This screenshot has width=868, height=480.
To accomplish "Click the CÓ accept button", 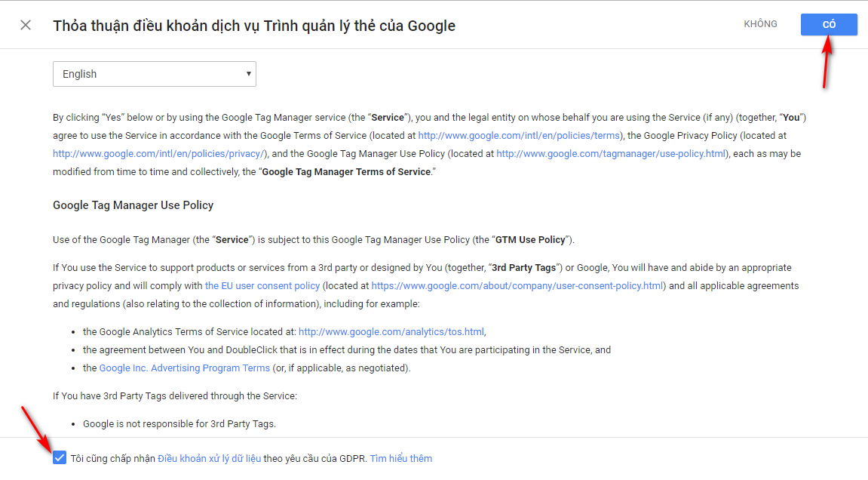I will [829, 24].
